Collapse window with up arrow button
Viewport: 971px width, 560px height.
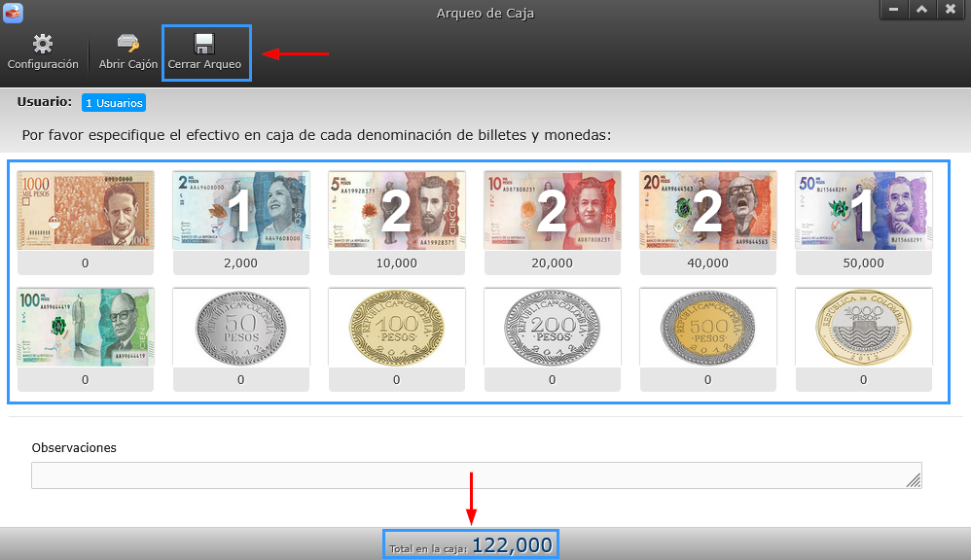[x=922, y=10]
